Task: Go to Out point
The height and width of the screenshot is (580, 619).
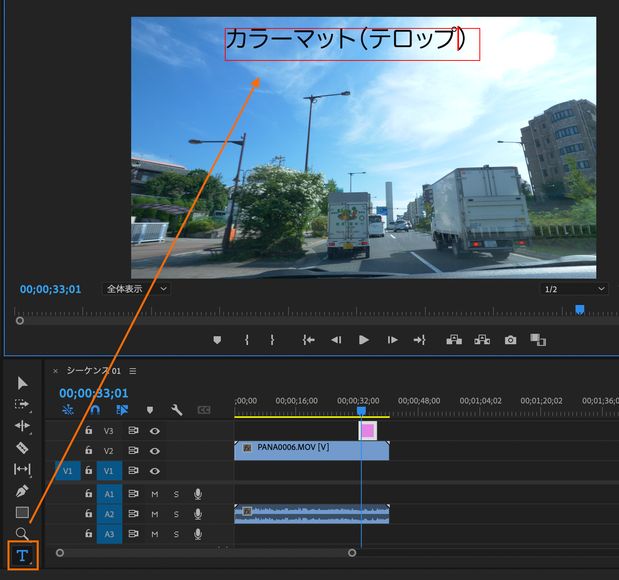Action: [x=419, y=340]
